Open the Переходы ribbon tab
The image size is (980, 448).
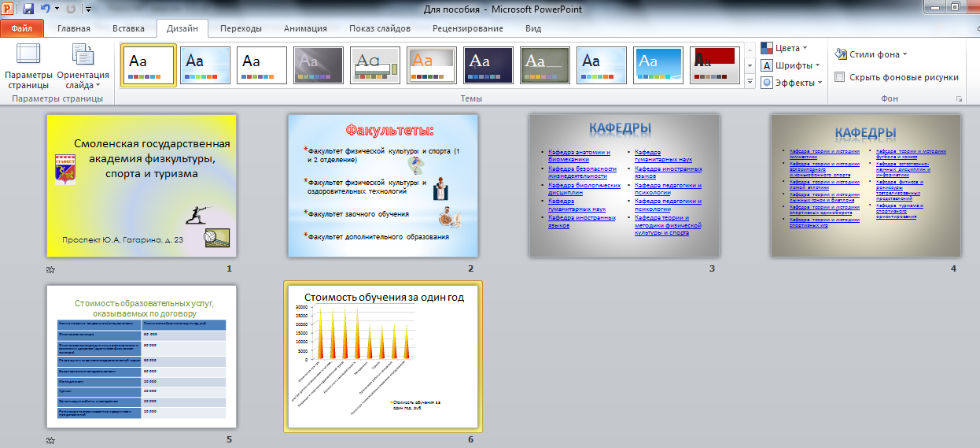click(241, 28)
